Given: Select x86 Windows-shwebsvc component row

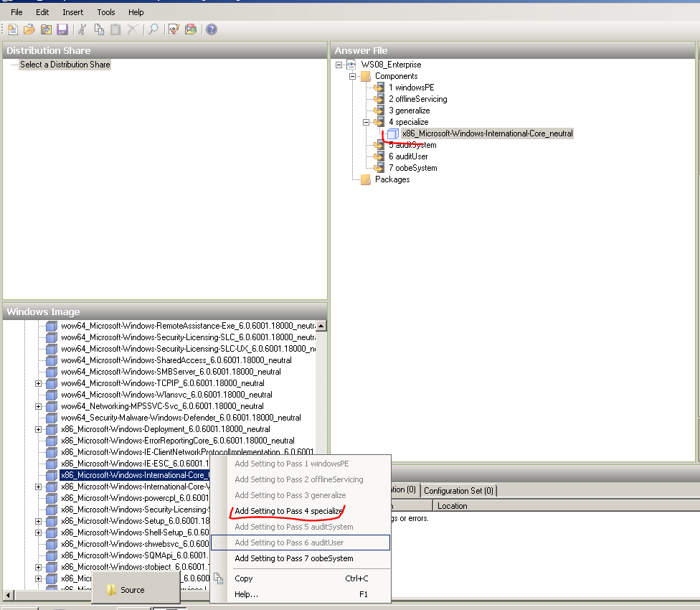Looking at the screenshot, I should (135, 544).
